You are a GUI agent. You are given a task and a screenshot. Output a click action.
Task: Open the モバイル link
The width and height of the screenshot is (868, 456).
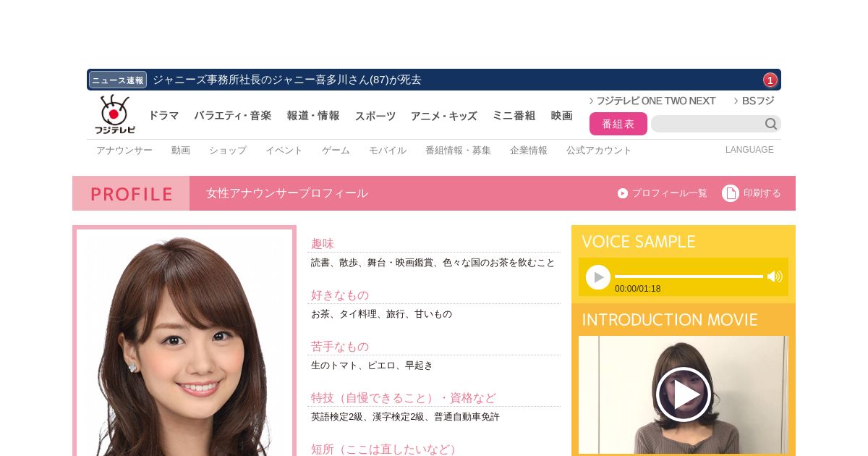click(388, 151)
